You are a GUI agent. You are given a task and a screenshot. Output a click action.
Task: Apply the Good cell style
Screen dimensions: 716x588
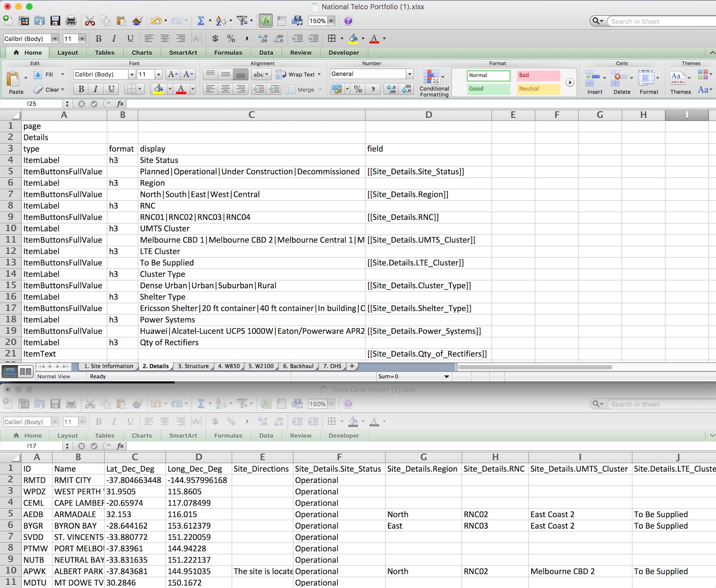[x=488, y=89]
